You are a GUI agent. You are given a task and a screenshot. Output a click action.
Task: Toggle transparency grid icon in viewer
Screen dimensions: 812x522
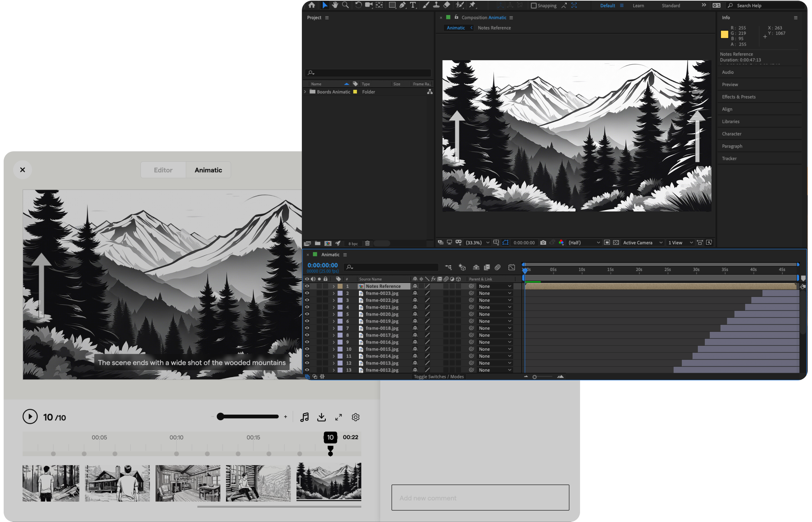coord(616,243)
